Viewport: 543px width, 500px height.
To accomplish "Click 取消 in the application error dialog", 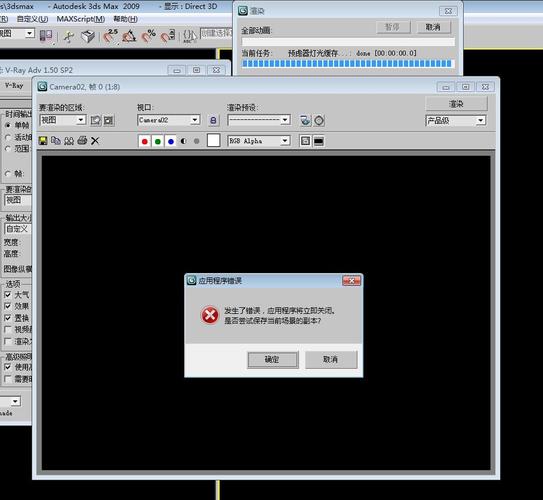I will 331,359.
